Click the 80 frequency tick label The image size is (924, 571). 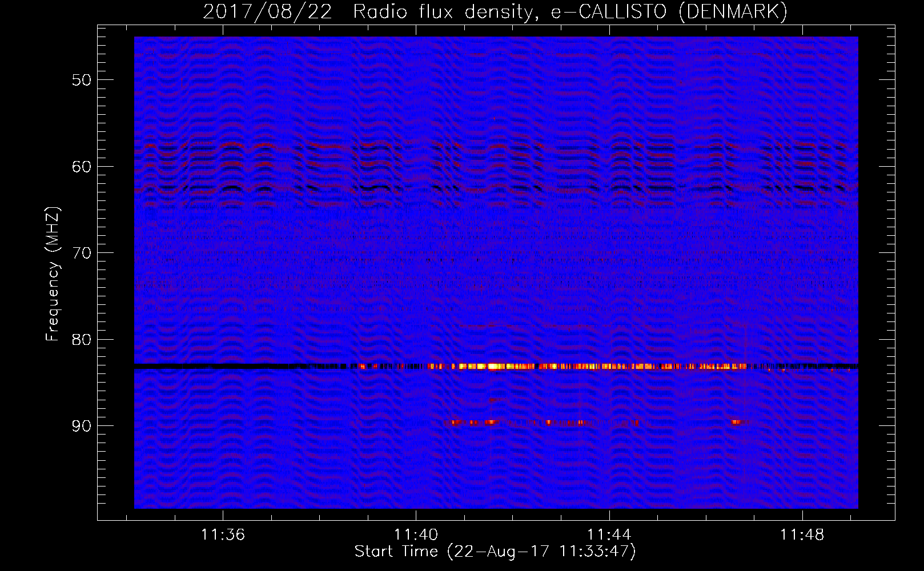point(81,339)
